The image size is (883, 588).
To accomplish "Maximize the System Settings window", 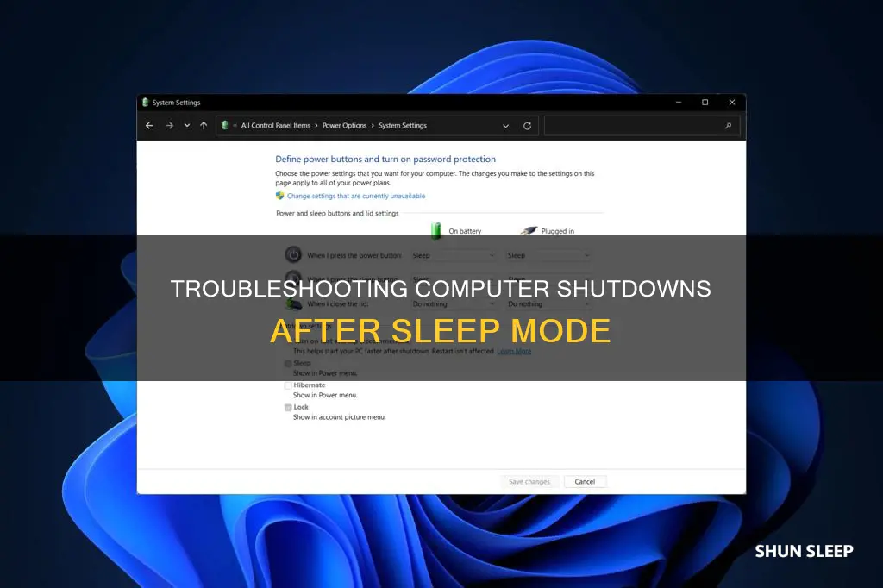I will click(705, 102).
